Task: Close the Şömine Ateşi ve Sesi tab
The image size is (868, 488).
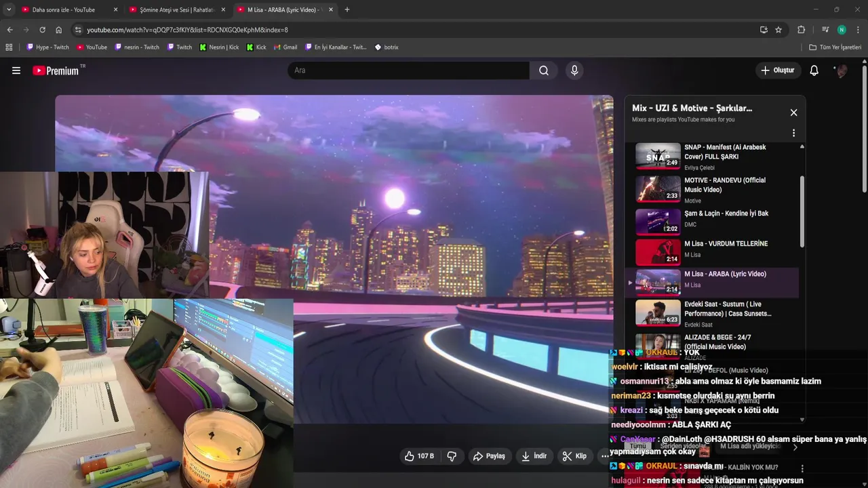Action: coord(223,9)
